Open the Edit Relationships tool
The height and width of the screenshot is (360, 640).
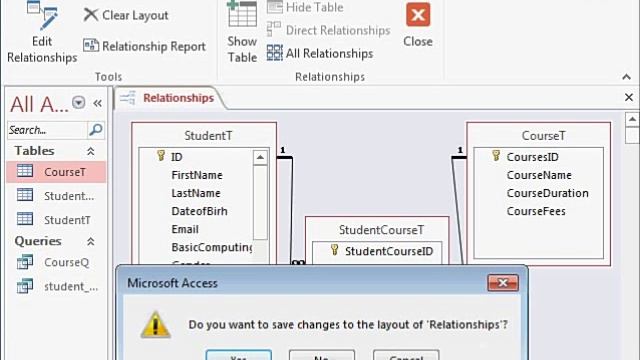42,33
